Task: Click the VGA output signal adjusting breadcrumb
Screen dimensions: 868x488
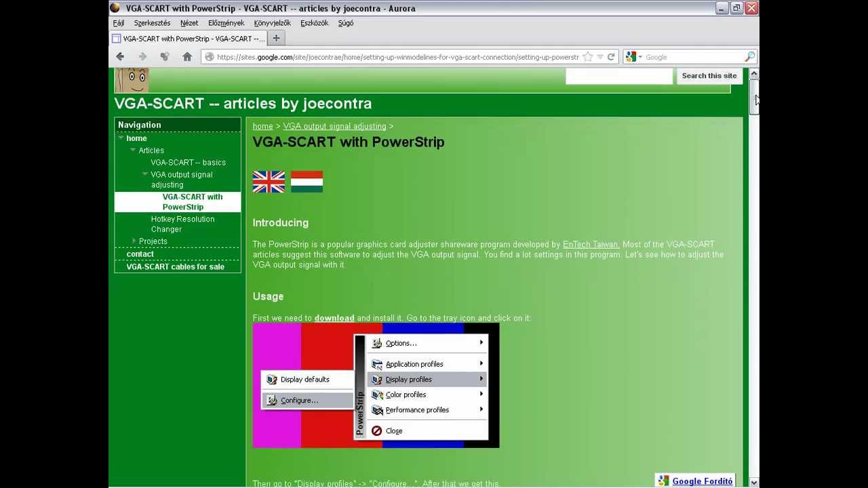Action: (x=334, y=126)
